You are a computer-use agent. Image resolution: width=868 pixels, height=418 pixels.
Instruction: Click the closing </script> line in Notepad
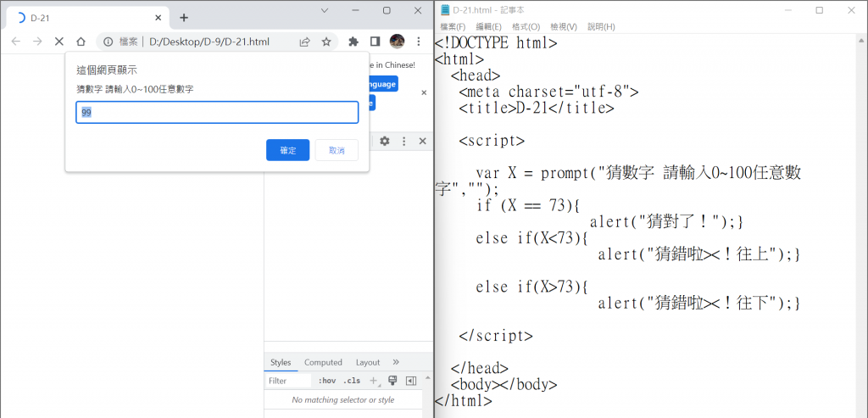pyautogui.click(x=496, y=336)
